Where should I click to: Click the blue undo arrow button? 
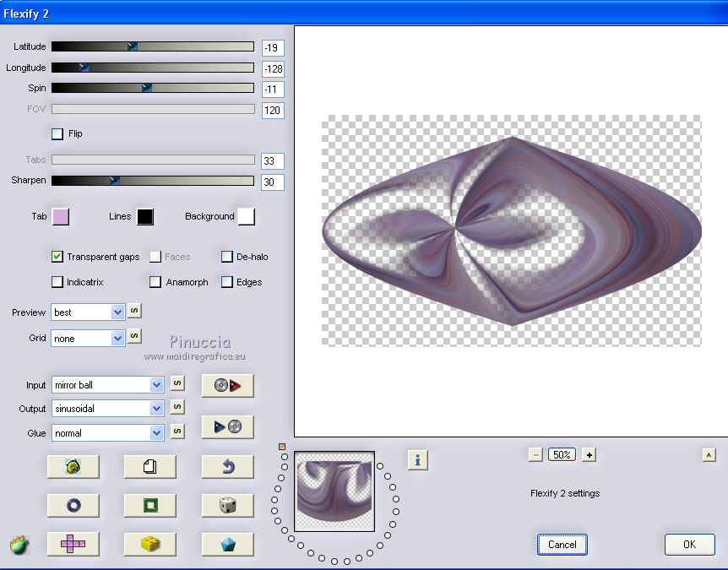(227, 466)
